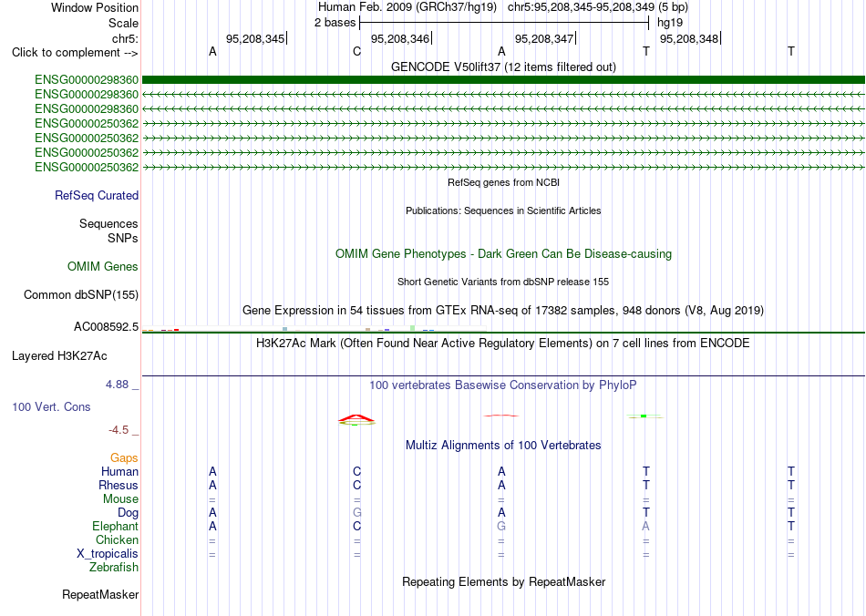Click the Scale label

[x=123, y=23]
